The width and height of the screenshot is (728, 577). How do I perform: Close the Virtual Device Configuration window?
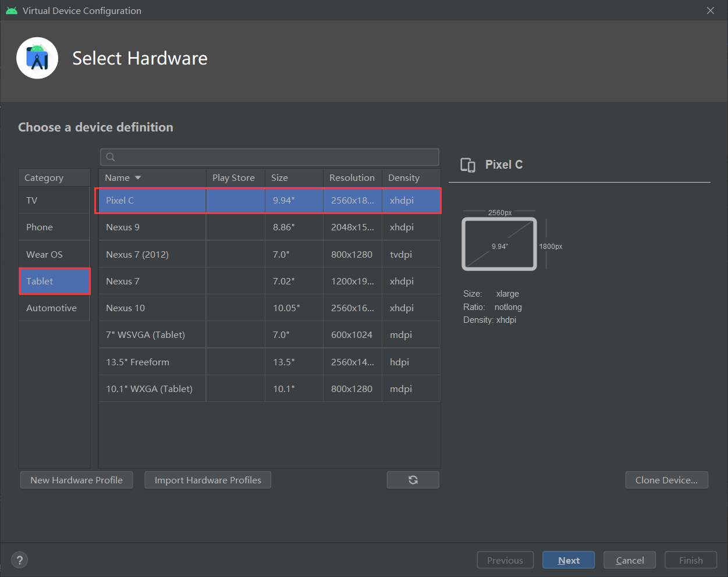(x=711, y=10)
